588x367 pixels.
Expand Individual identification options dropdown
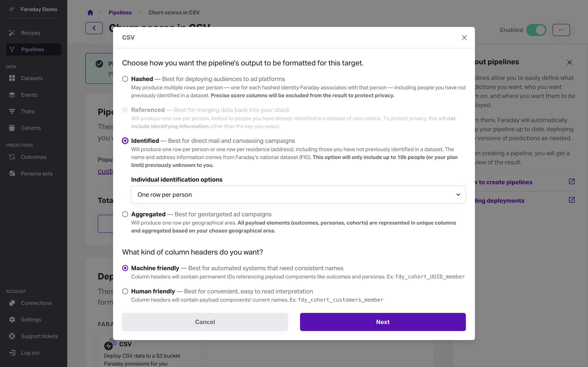pos(298,195)
